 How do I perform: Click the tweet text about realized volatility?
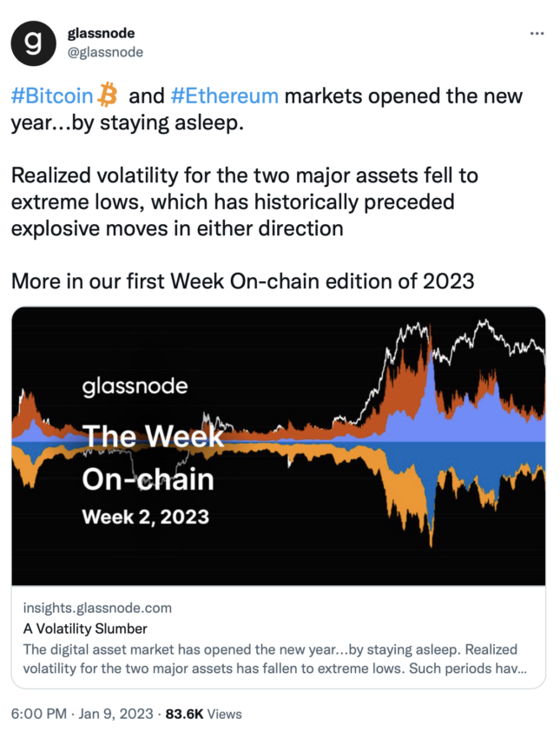point(245,202)
